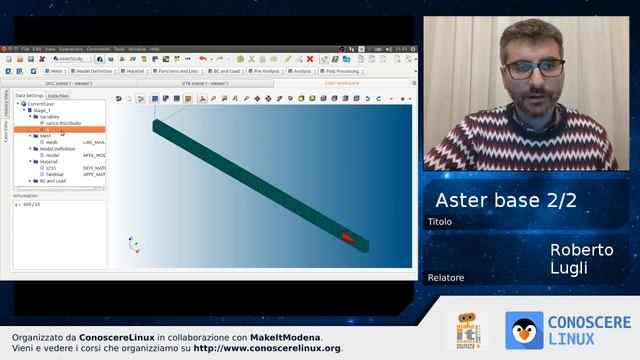The image size is (640, 360).
Task: Open the Material commands dropdown
Action: 135,71
